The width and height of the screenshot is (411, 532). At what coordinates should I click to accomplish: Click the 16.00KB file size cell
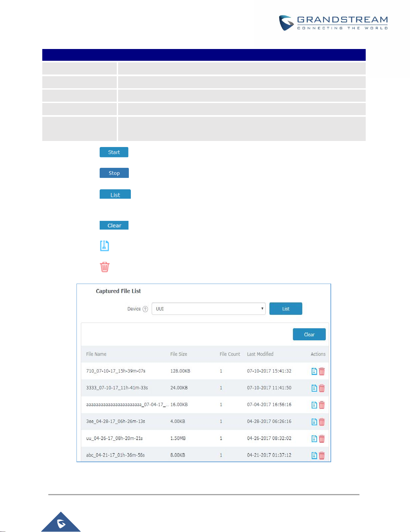click(179, 404)
